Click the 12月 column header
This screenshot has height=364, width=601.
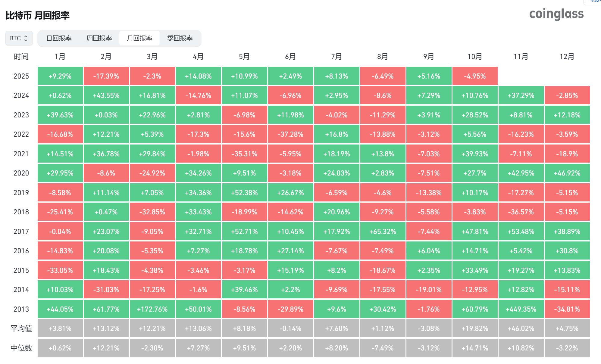[x=567, y=57]
